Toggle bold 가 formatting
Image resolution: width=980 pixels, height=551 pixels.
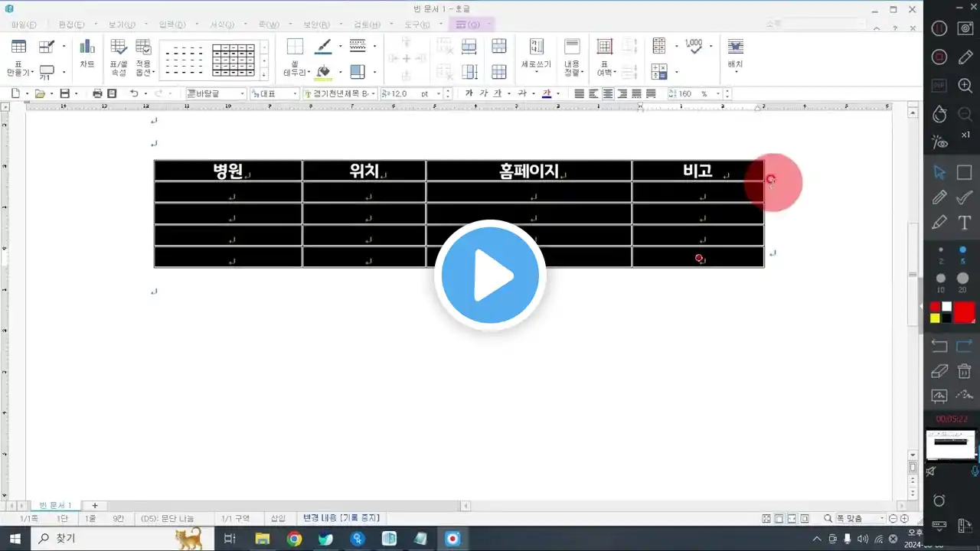(x=469, y=93)
